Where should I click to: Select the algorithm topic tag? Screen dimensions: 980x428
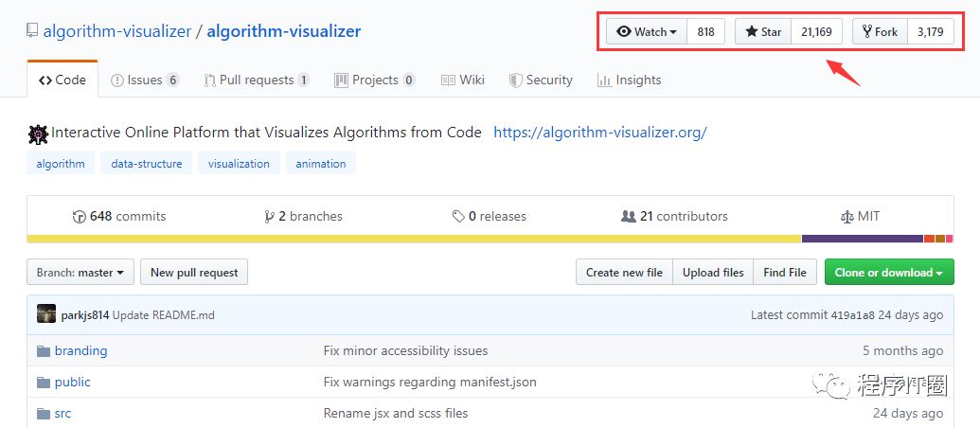pos(61,164)
